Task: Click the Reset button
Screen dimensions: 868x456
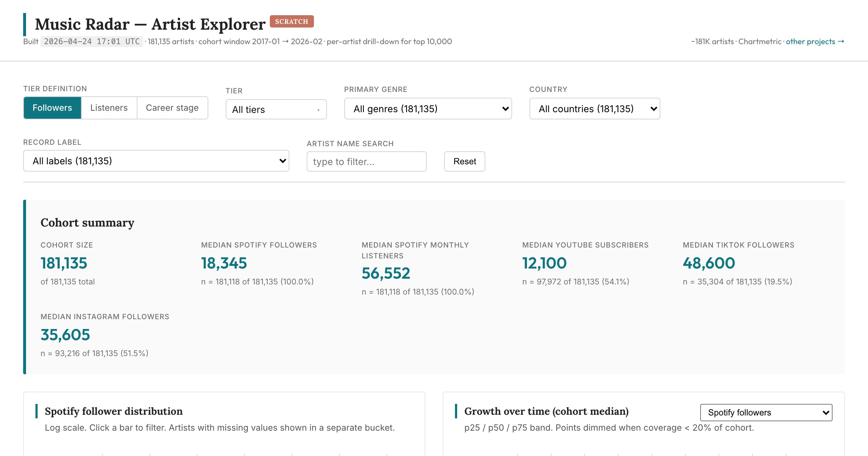Action: click(465, 161)
